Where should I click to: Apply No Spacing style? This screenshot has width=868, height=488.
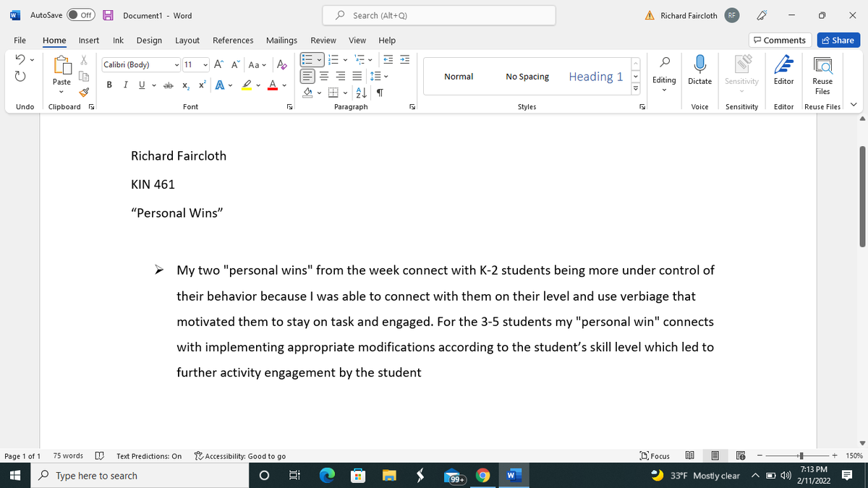pyautogui.click(x=527, y=76)
